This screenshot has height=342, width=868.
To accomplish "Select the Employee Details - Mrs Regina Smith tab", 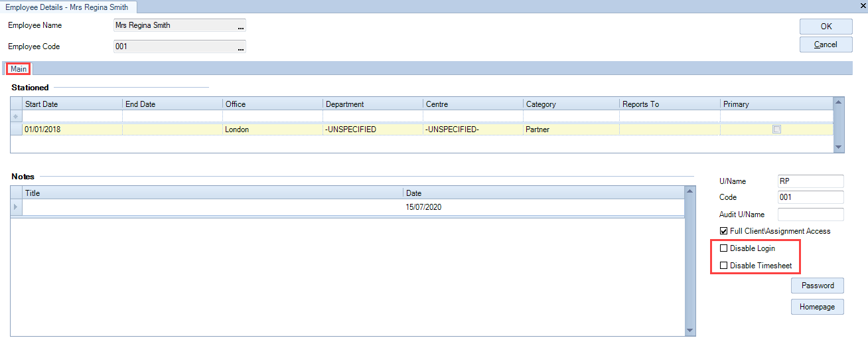I will tap(68, 7).
